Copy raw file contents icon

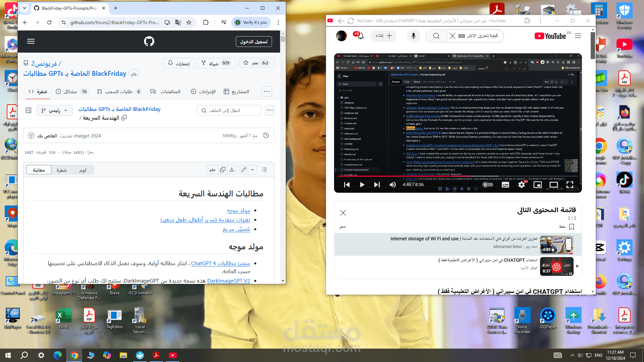[223, 170]
